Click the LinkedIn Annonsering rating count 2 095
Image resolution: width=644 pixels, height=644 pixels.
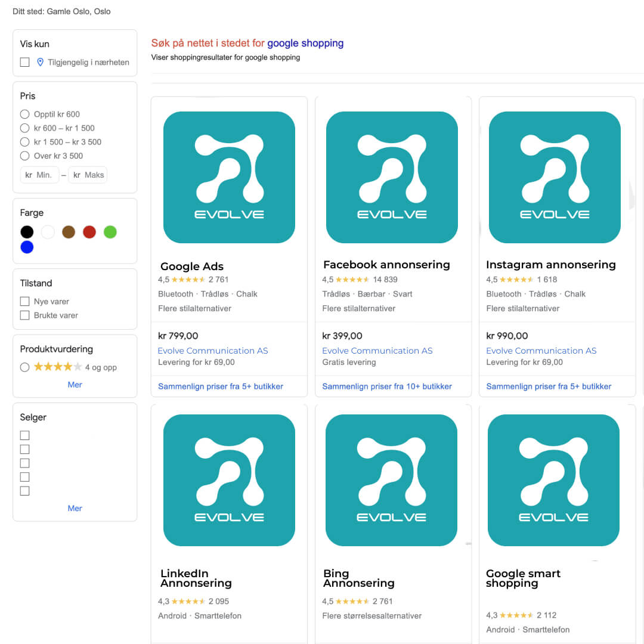[218, 601]
